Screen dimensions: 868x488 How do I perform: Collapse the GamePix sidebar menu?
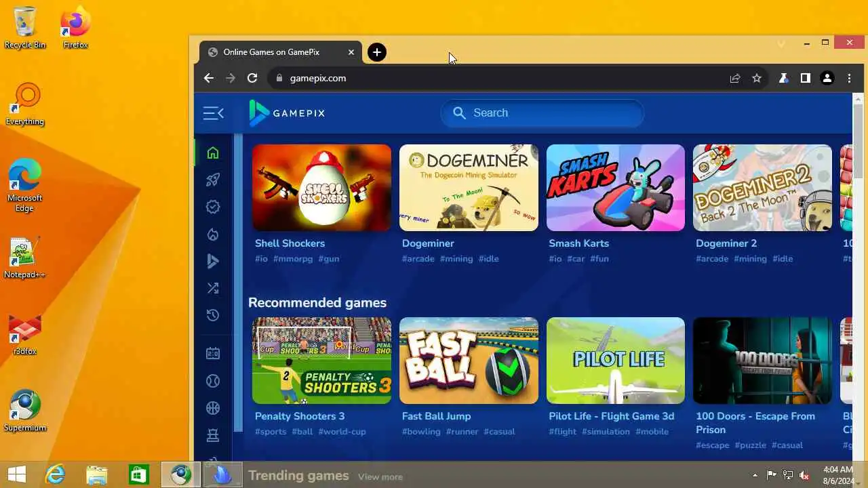tap(213, 113)
